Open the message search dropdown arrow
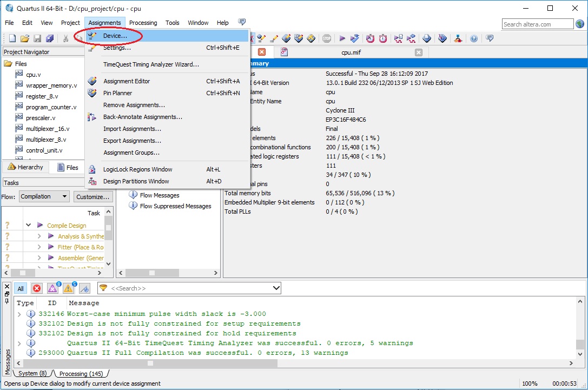The image size is (588, 390). (276, 288)
